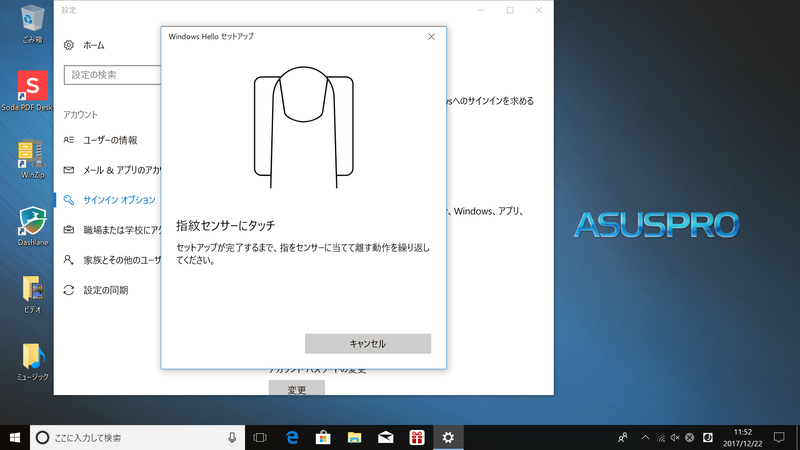Click the user info icon beside ユーザーの情報
This screenshot has height=450, width=800.
pos(69,140)
